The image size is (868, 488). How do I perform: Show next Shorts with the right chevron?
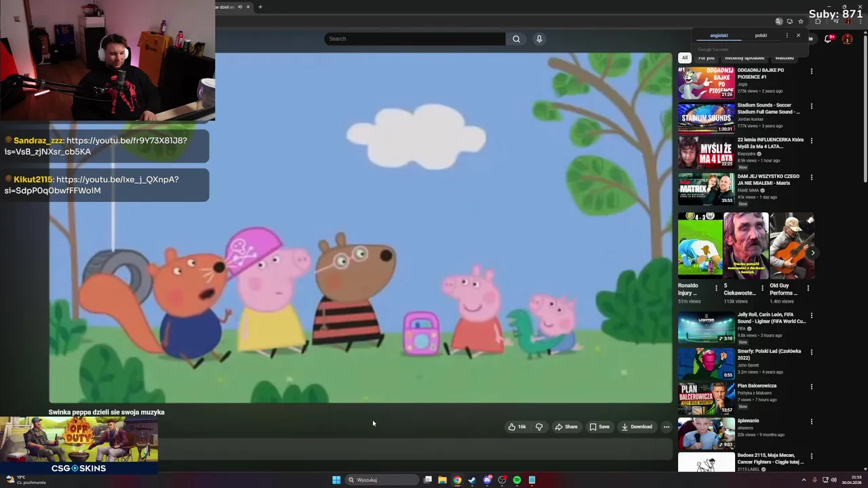coord(812,253)
